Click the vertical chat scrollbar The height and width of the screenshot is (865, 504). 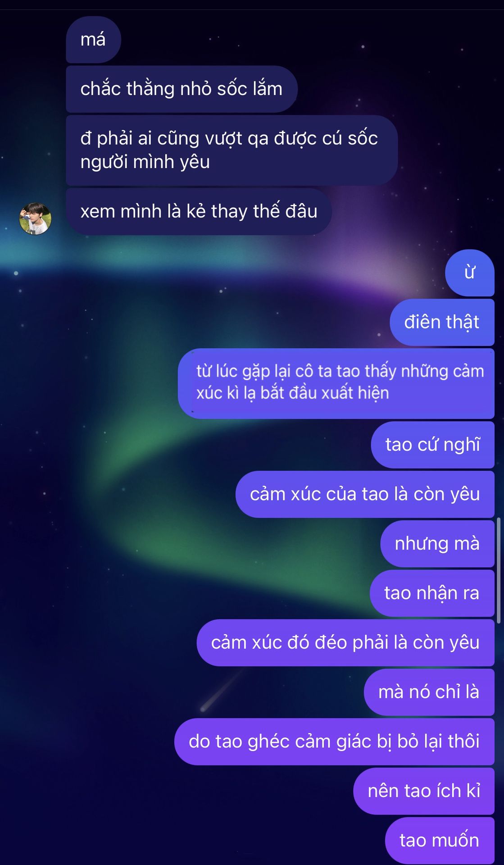[499, 570]
